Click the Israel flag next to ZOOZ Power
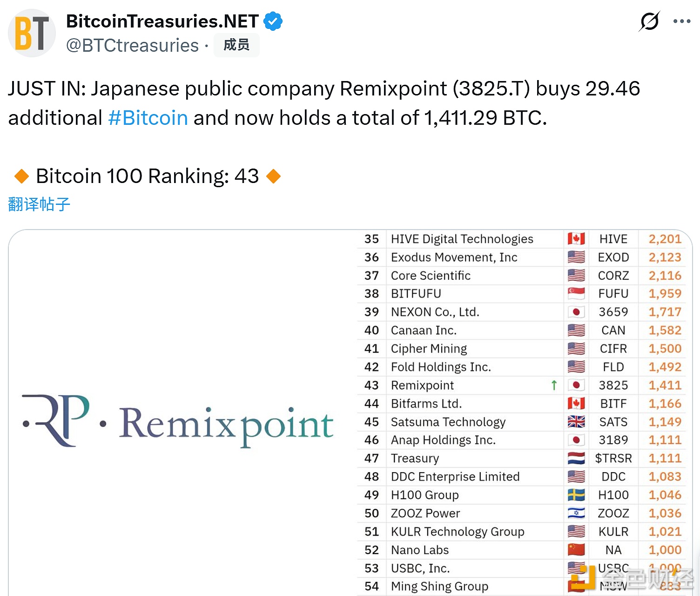The image size is (700, 596). click(x=576, y=513)
